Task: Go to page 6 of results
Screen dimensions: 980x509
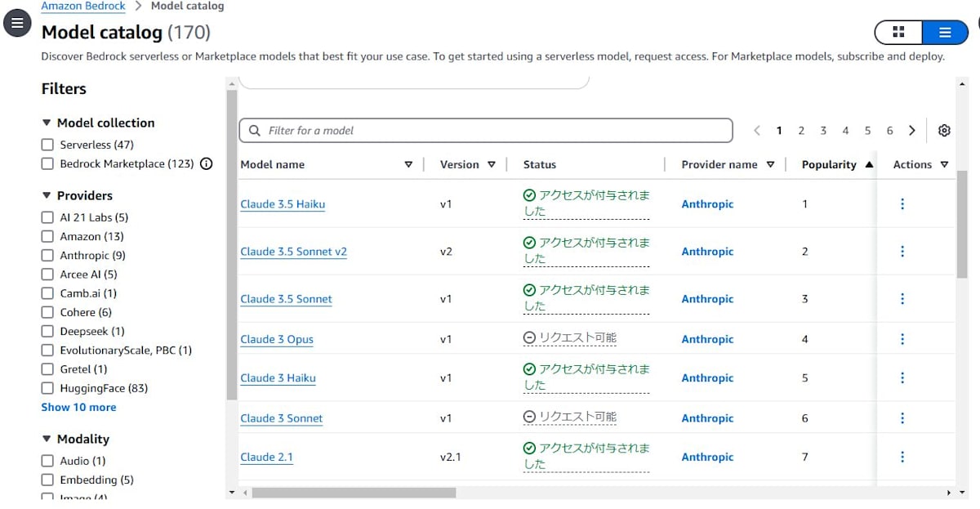Action: pyautogui.click(x=889, y=131)
